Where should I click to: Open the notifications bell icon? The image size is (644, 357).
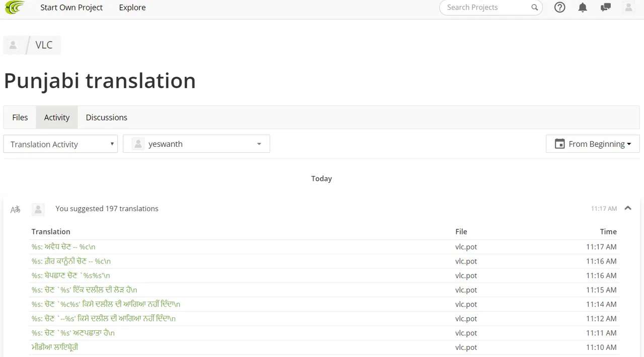[x=583, y=8]
